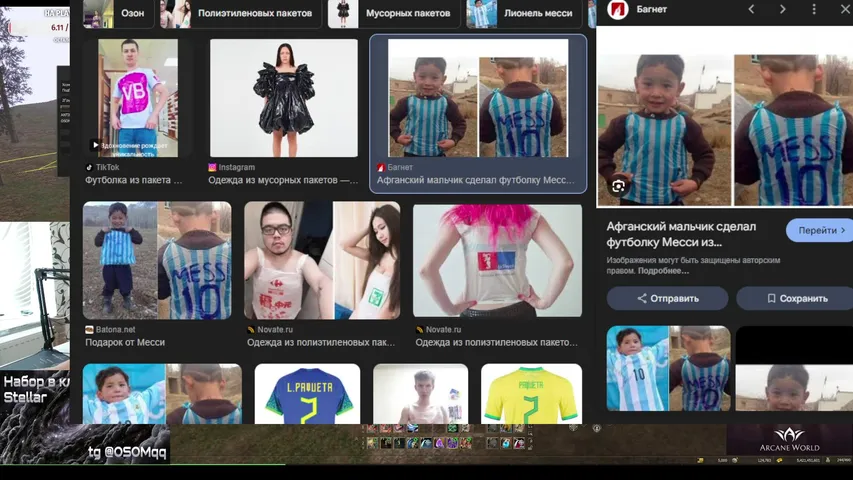The image size is (853, 480).
Task: Open the selected Багнет Messi boy image
Action: click(x=478, y=98)
